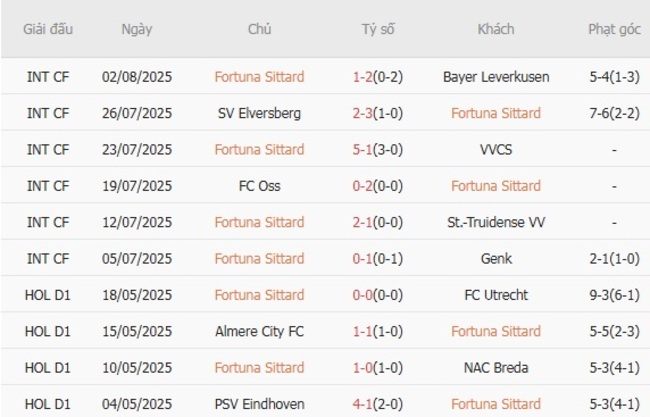Image resolution: width=650 pixels, height=417 pixels.
Task: Click Fortuna Sittard in the 02/08/2025 row
Action: click(259, 77)
